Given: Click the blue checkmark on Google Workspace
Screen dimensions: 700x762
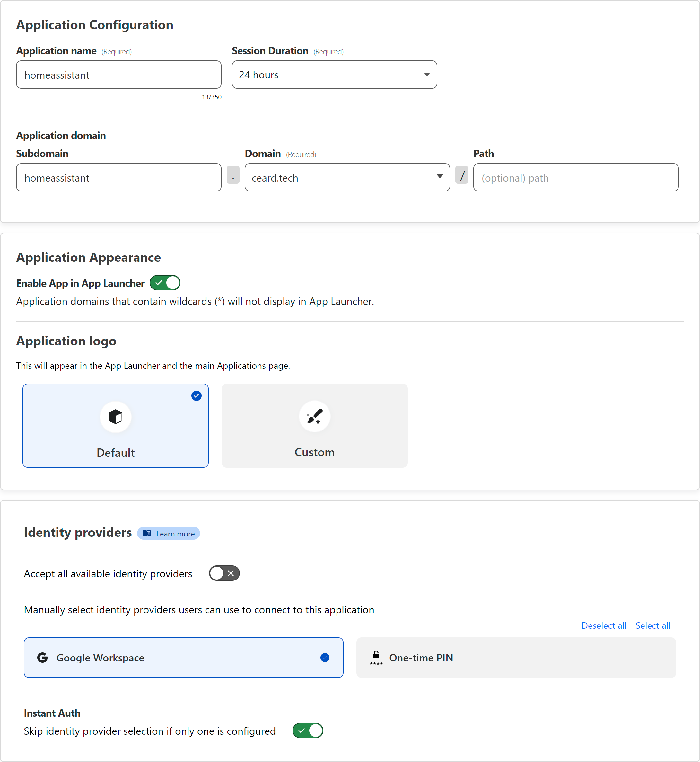Looking at the screenshot, I should click(325, 657).
